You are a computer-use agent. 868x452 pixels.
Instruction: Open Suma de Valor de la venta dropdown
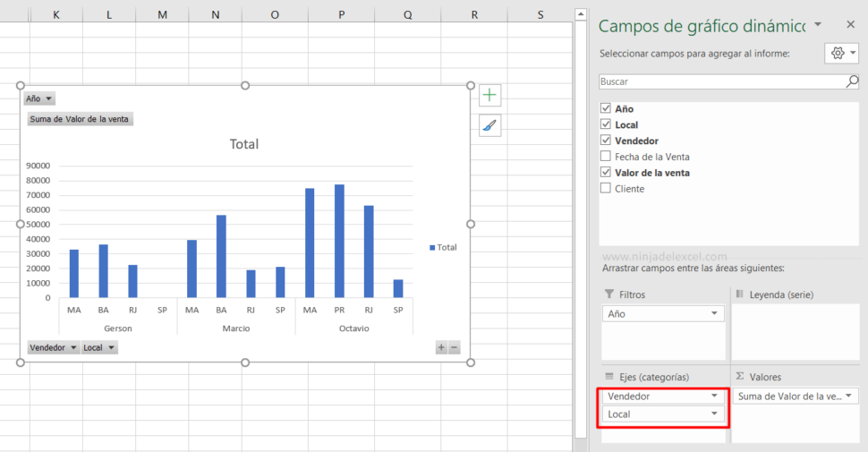point(848,396)
